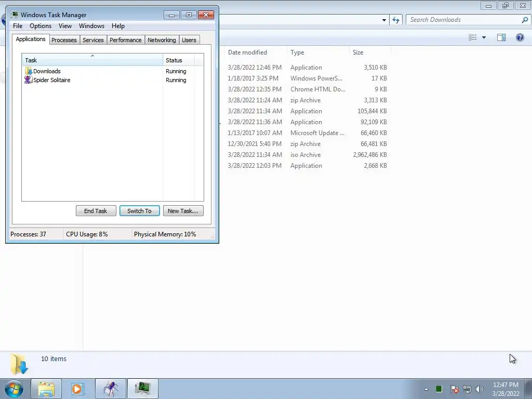The image size is (532, 399).
Task: Click the network tray icon
Action: 467,389
